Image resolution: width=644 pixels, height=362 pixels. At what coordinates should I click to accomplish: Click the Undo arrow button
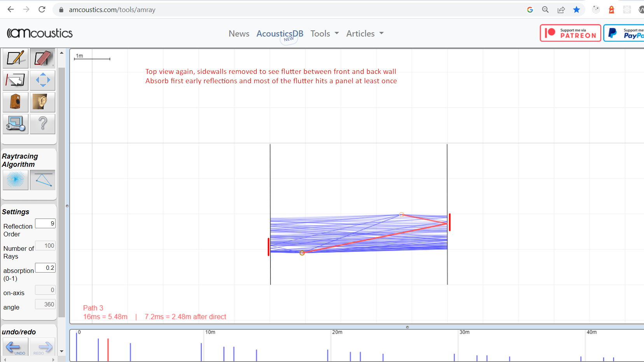click(x=16, y=347)
